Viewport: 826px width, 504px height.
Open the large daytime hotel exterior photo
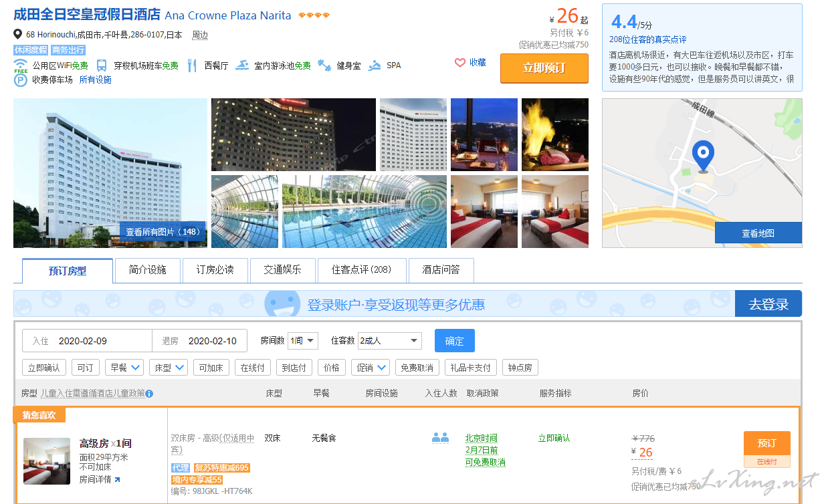(110, 173)
